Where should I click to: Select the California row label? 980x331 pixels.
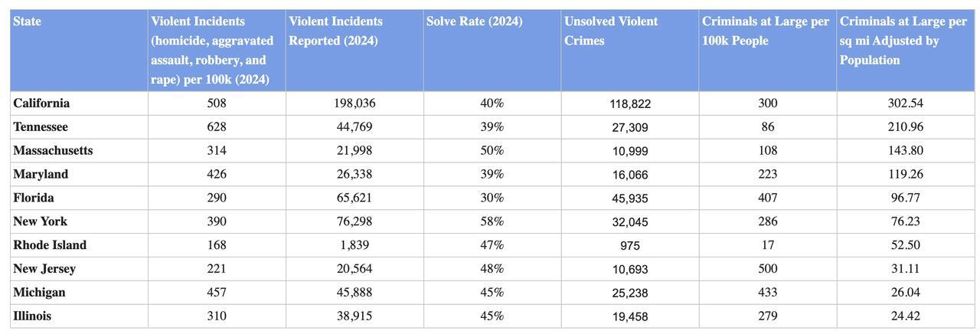click(x=41, y=103)
